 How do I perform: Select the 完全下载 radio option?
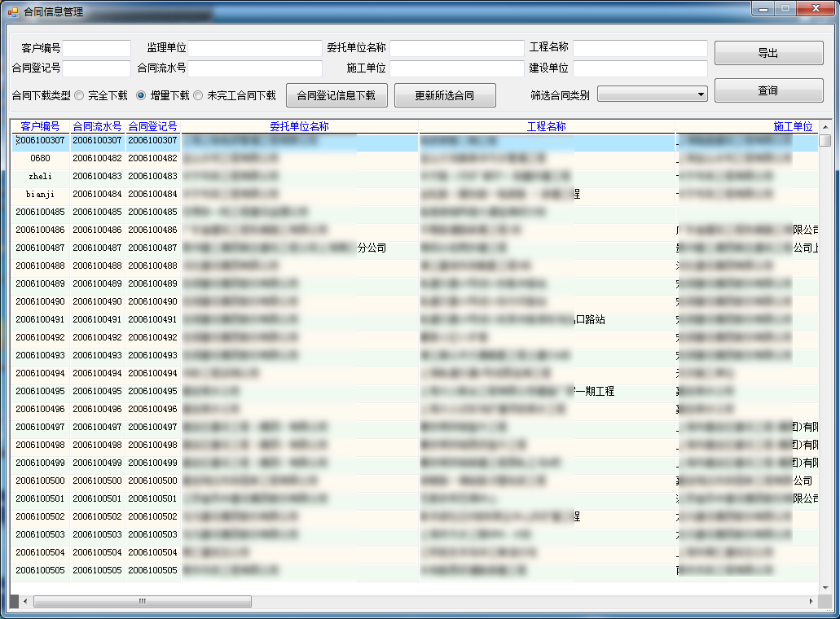point(80,95)
